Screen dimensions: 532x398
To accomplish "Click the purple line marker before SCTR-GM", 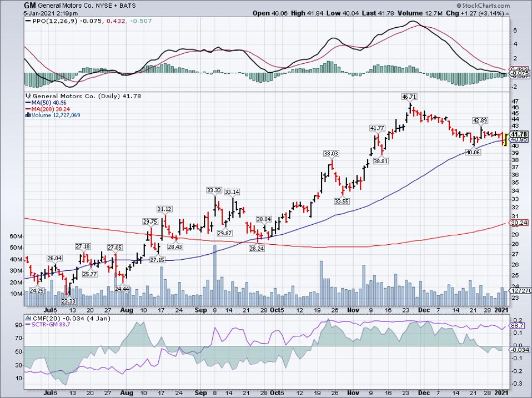I will pyautogui.click(x=28, y=324).
